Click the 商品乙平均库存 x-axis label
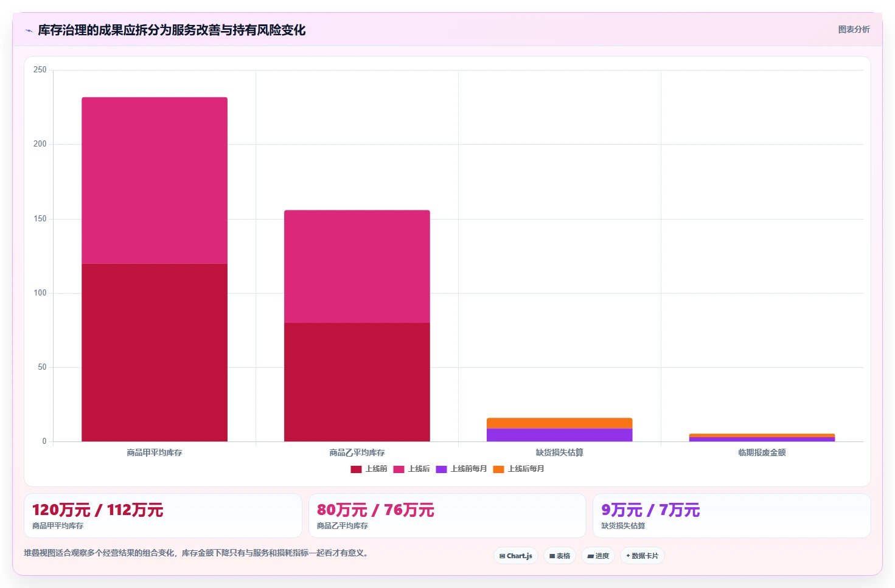The image size is (895, 588). pos(357,452)
